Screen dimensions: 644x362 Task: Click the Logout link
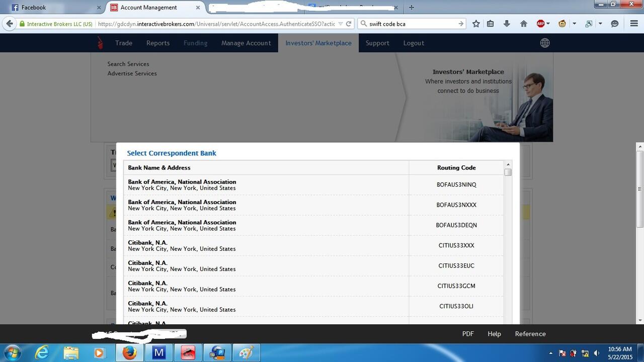[x=414, y=43]
